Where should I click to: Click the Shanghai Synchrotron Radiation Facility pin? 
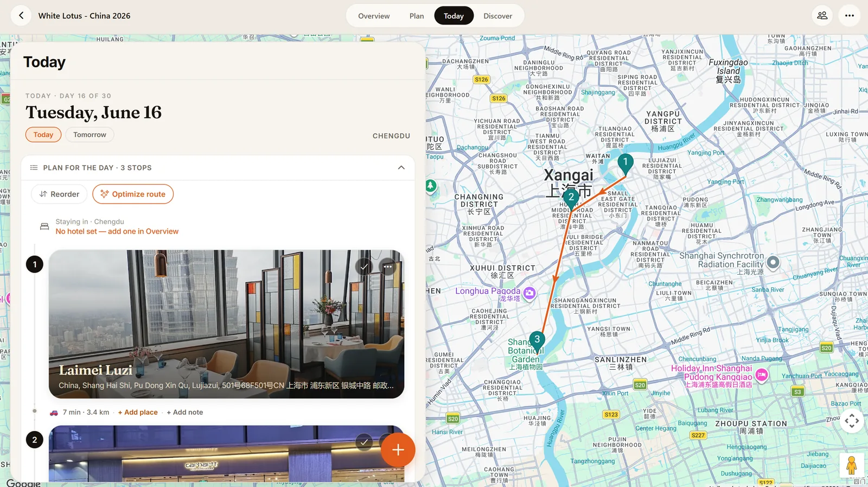click(773, 263)
